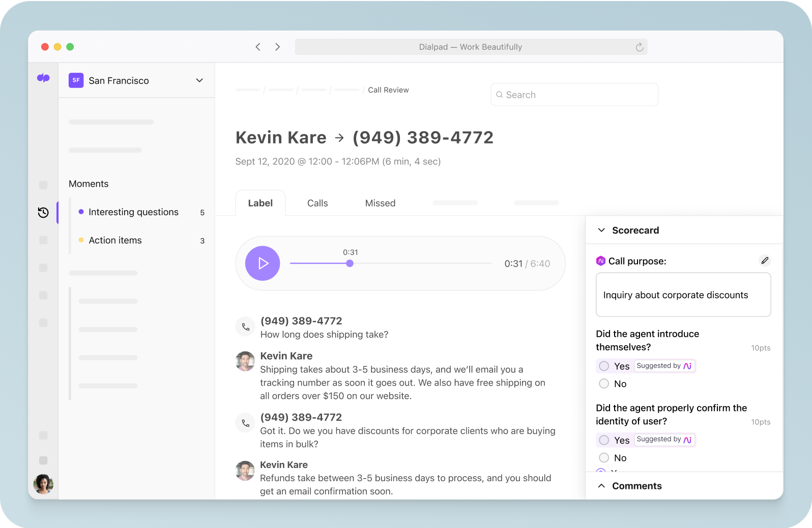Click the playback position handle on the audio track
Screen dimensions: 812x528
[350, 263]
